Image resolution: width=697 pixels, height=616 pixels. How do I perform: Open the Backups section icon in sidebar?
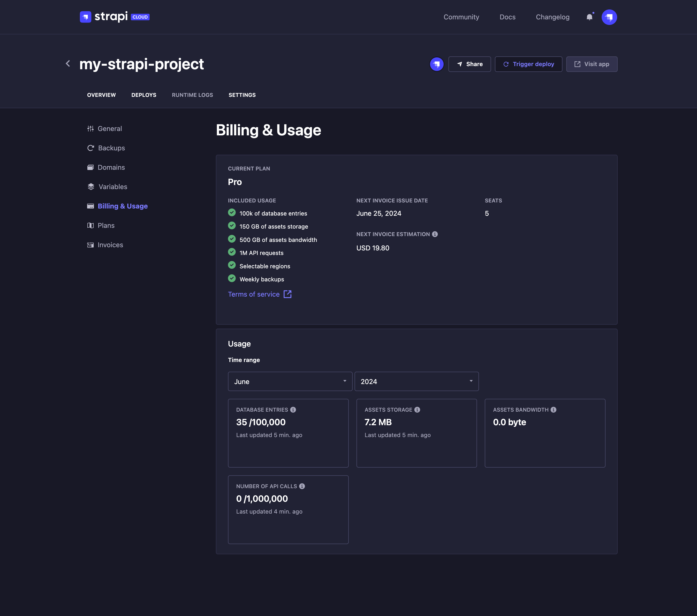90,148
